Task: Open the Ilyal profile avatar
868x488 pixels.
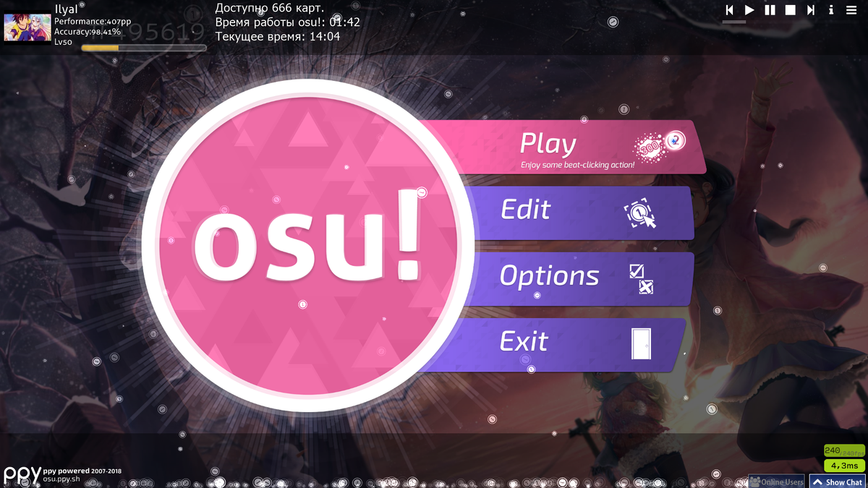Action: click(x=27, y=27)
